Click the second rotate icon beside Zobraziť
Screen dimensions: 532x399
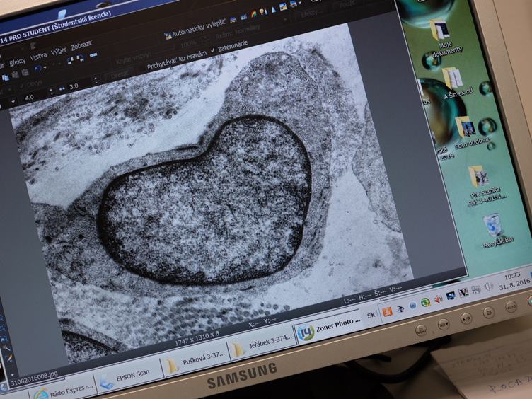pyautogui.click(x=81, y=58)
